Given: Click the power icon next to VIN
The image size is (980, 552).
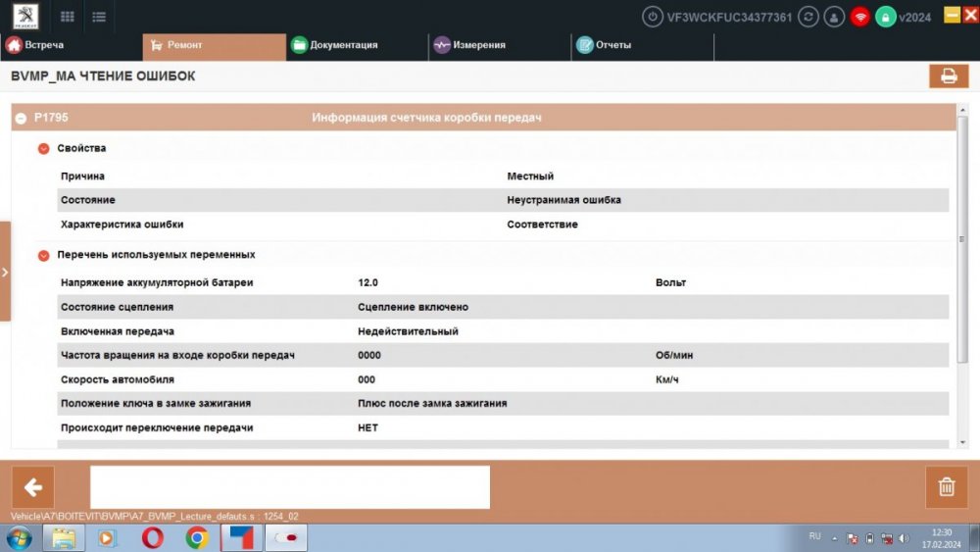Looking at the screenshot, I should 652,17.
